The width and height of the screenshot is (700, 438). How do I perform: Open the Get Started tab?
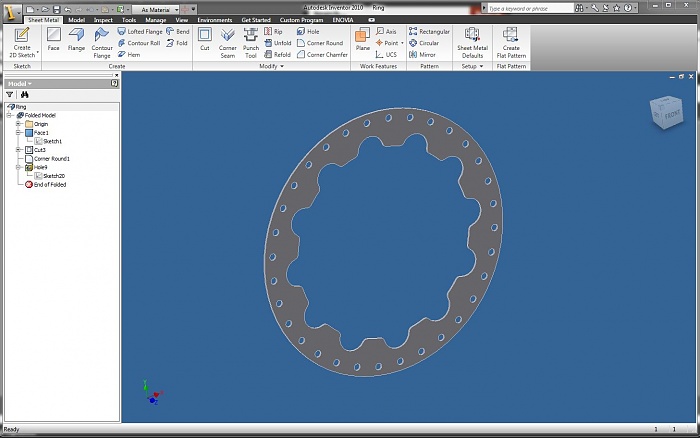[x=256, y=20]
